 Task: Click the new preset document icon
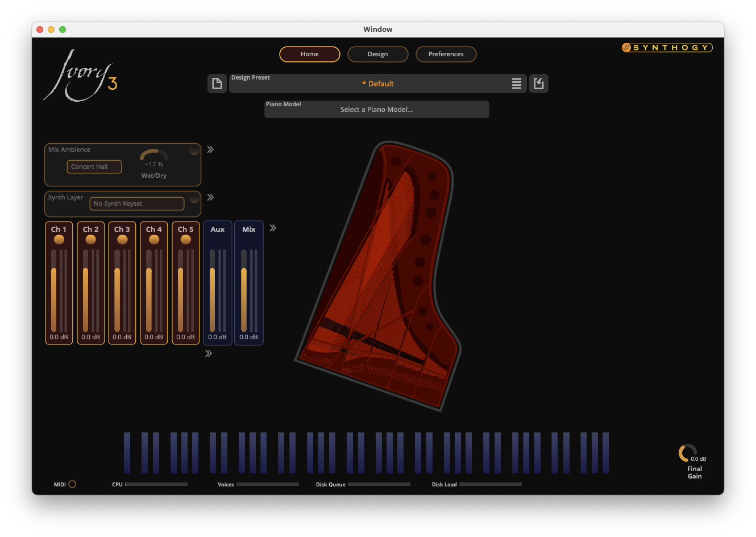[x=217, y=84]
